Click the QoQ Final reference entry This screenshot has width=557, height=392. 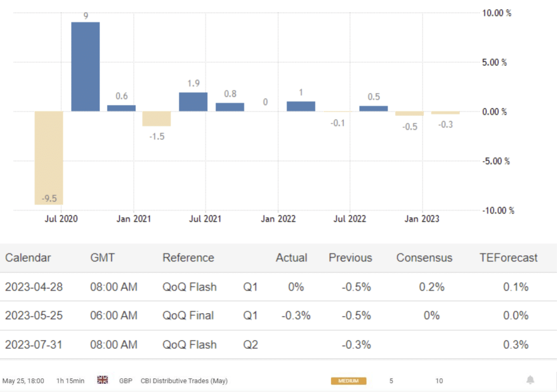(188, 316)
